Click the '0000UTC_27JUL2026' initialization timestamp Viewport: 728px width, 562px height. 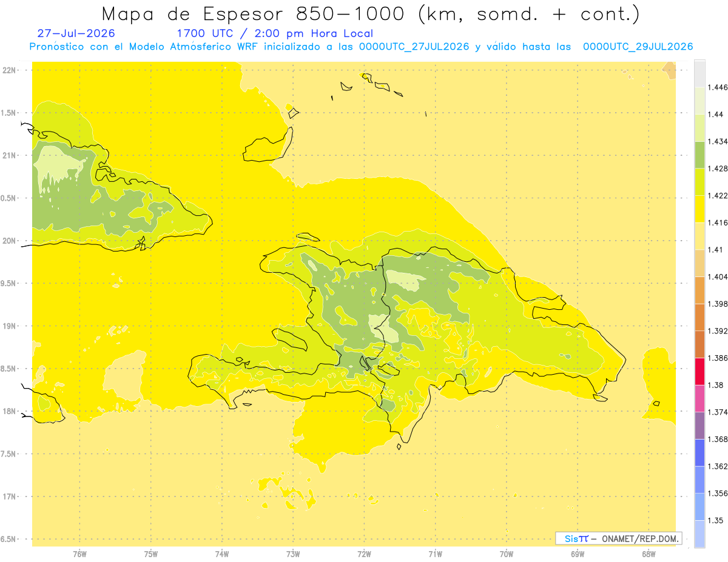tap(414, 47)
